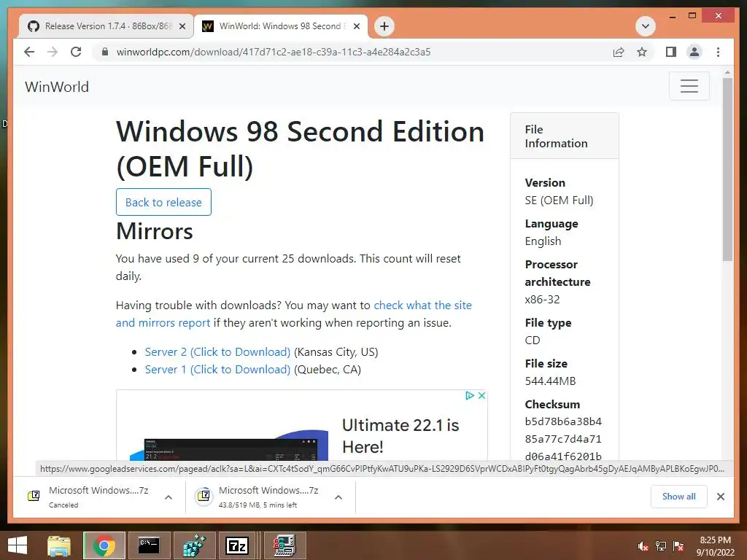747x560 pixels.
Task: Open the Chrome side panel
Action: [671, 52]
